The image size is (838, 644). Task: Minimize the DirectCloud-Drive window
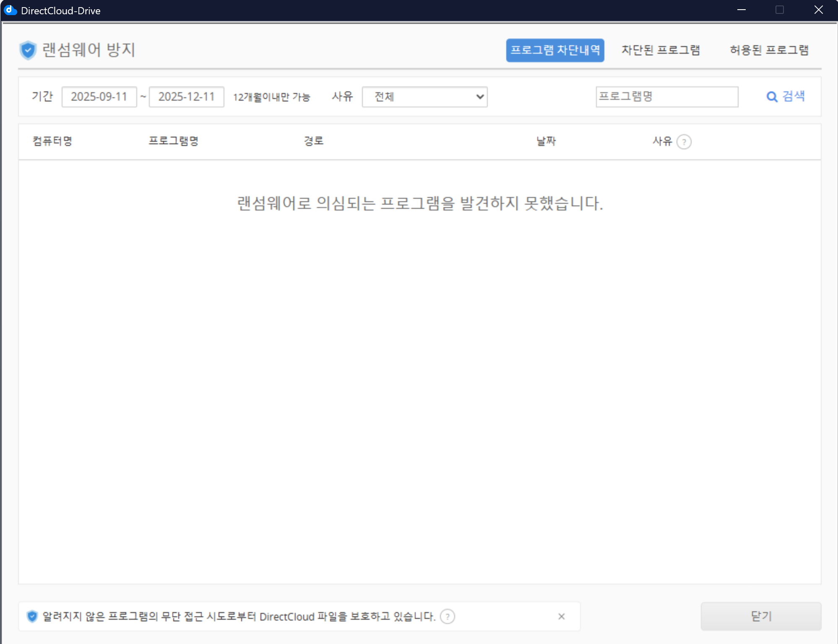[x=742, y=10]
